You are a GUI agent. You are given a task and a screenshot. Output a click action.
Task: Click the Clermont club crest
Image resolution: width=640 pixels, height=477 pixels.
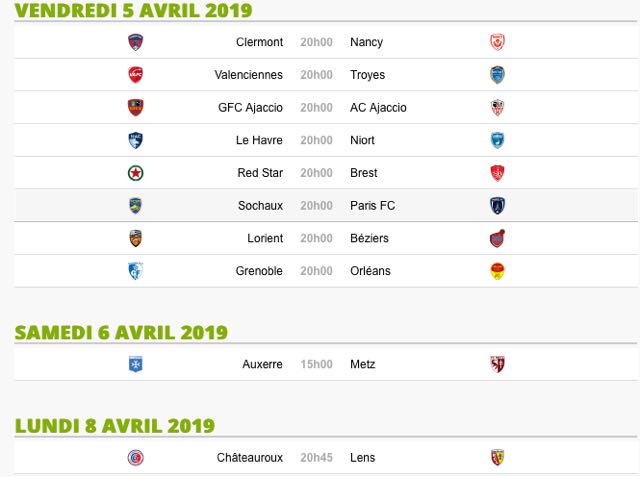[136, 42]
